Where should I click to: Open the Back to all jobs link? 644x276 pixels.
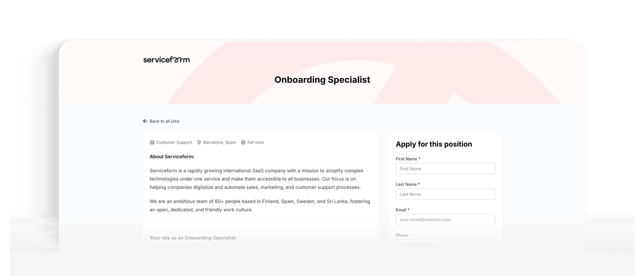pos(164,121)
